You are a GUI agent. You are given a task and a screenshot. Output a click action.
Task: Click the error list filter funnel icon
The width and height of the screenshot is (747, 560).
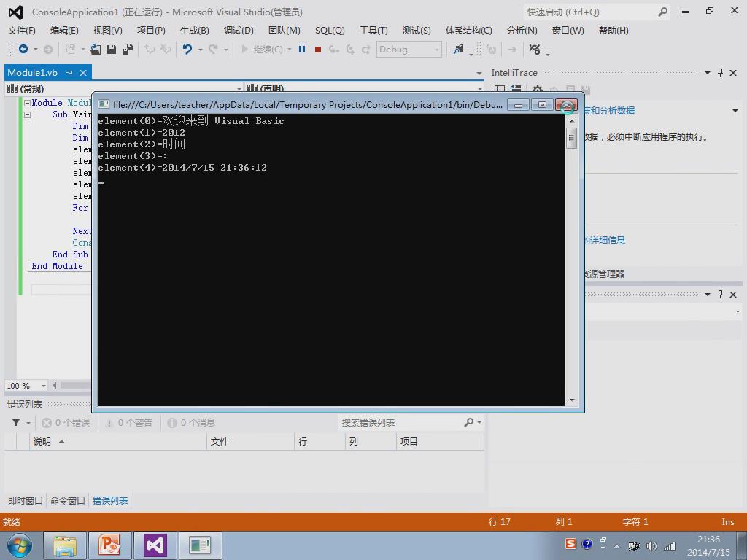16,422
